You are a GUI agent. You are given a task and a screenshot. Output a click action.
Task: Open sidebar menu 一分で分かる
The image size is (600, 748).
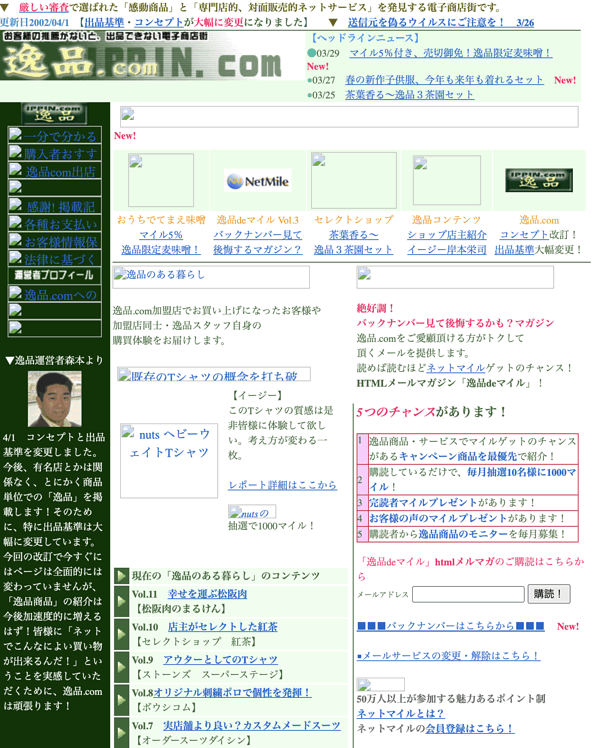point(55,136)
